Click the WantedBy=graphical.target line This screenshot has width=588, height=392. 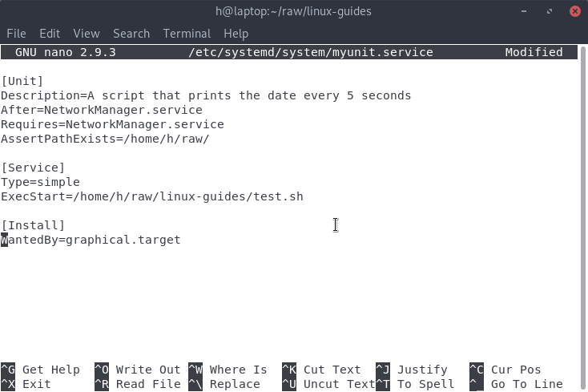[91, 240]
